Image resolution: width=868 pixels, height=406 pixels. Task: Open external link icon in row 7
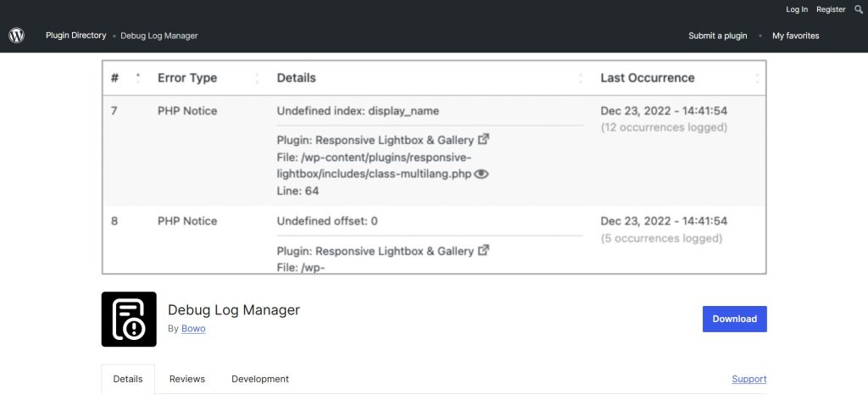[x=484, y=138]
